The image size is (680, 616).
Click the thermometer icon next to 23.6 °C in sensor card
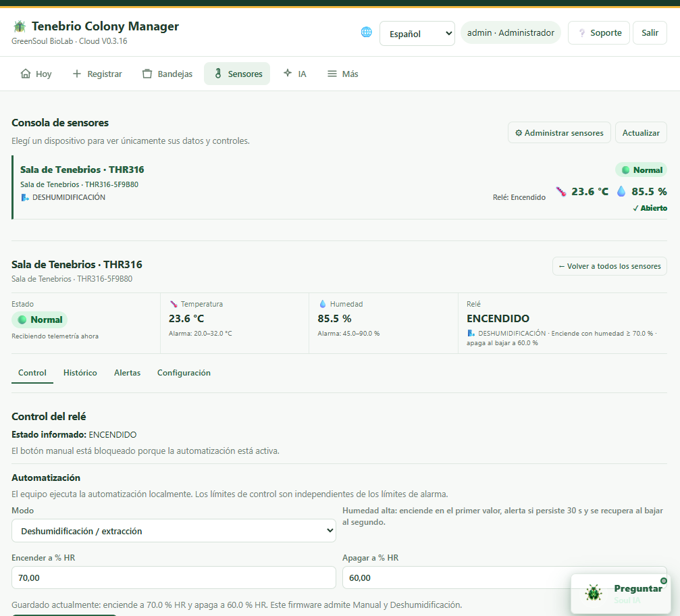click(x=561, y=191)
